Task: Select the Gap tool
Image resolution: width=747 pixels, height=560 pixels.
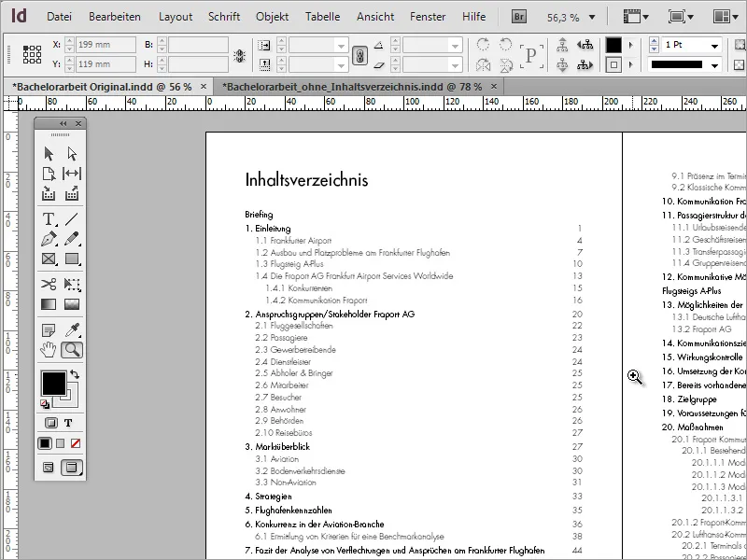Action: click(x=72, y=174)
